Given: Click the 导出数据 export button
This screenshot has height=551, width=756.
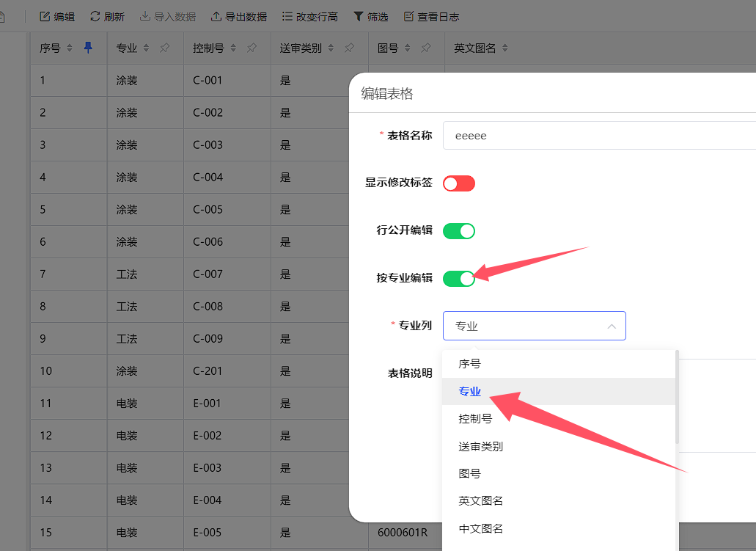Looking at the screenshot, I should 238,17.
